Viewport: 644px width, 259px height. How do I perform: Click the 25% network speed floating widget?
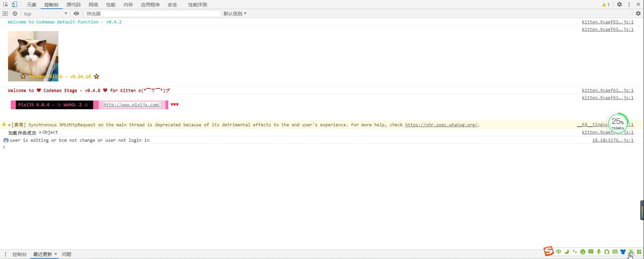[x=618, y=123]
